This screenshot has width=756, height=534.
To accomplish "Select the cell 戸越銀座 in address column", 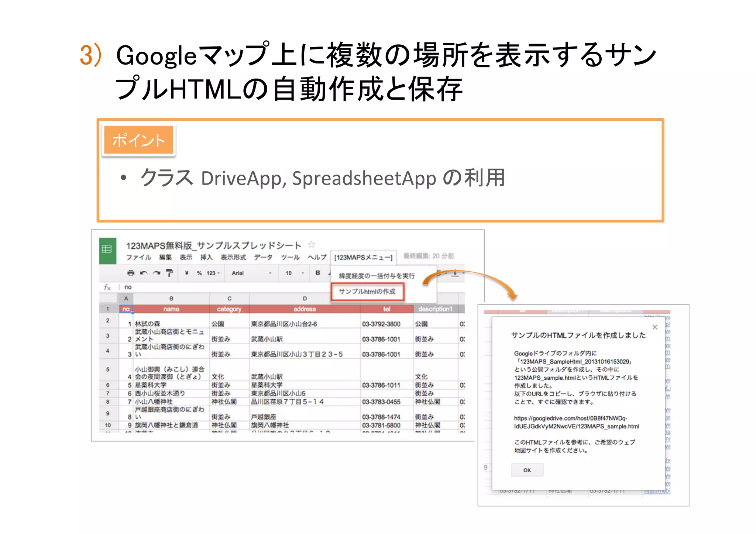I will tap(305, 413).
